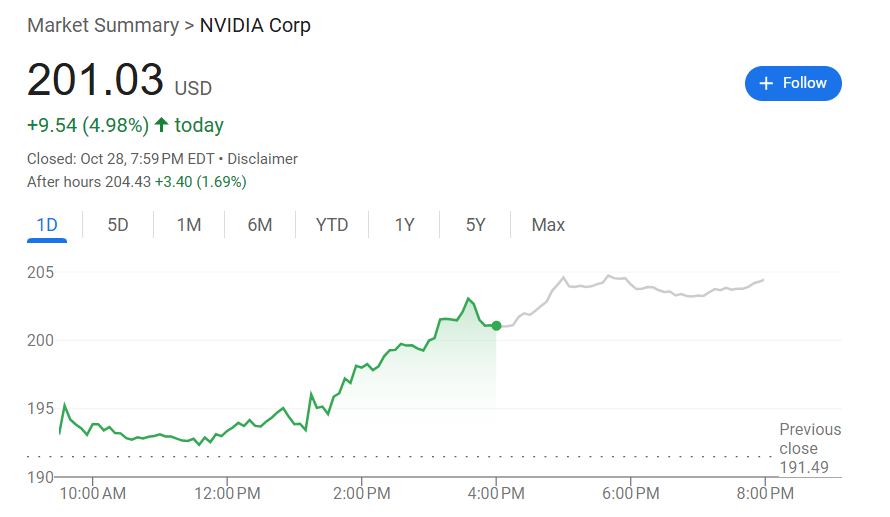This screenshot has height=517, width=890.
Task: Select the 1D time range tab
Action: pos(47,225)
